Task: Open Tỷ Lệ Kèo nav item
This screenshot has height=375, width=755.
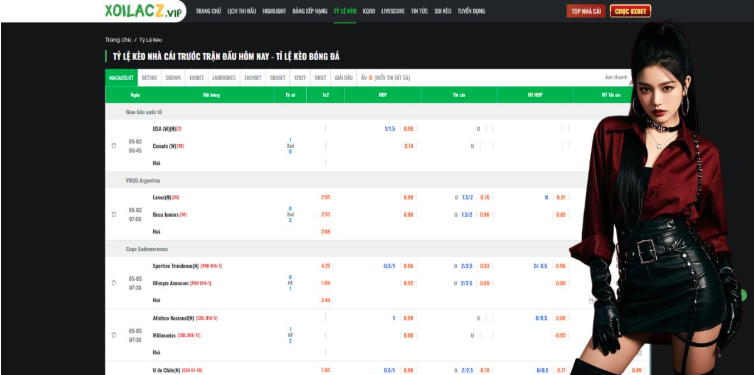Action: (x=345, y=11)
